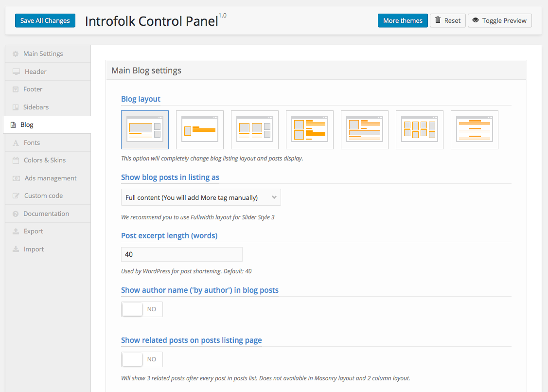Switch to the Sidebars tab

35,107
